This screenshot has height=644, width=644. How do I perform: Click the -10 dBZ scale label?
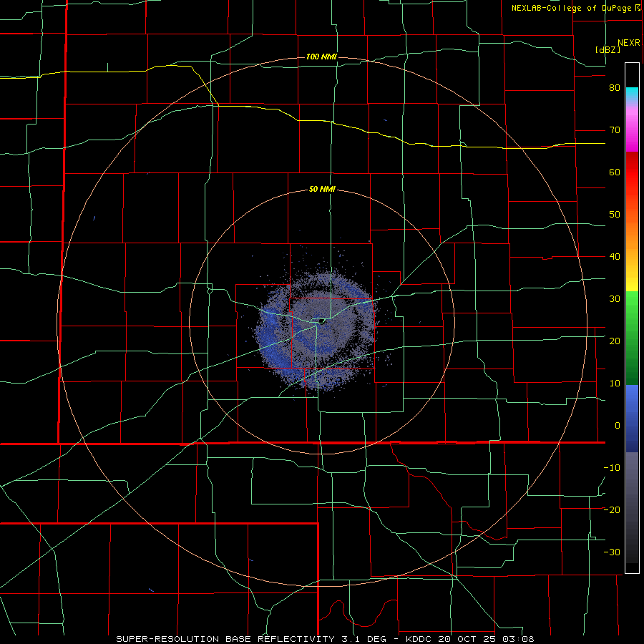click(x=612, y=467)
